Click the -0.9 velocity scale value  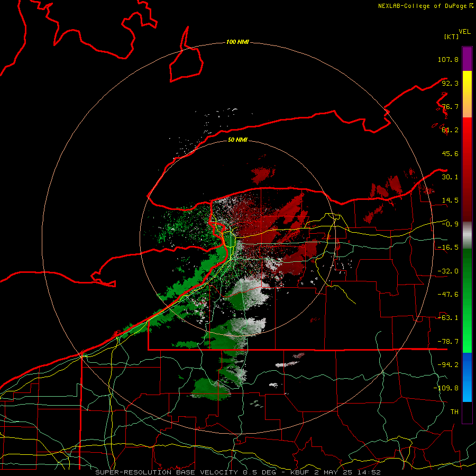pyautogui.click(x=450, y=224)
